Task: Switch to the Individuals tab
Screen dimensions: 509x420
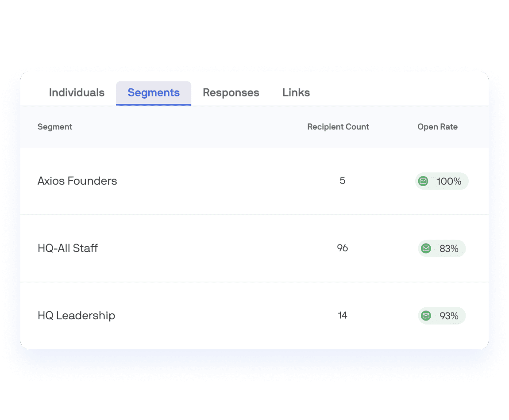Action: (77, 93)
